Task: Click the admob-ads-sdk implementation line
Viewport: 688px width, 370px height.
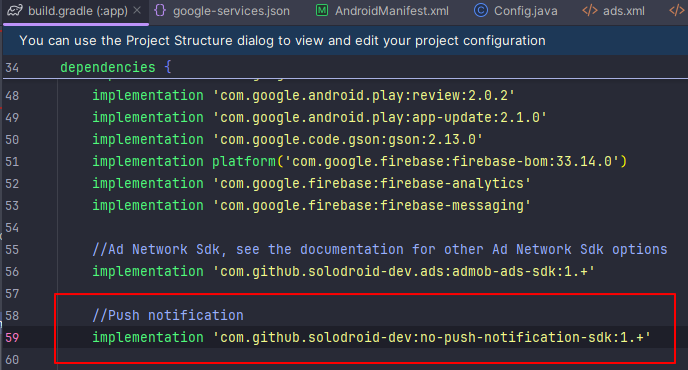Action: (x=343, y=272)
